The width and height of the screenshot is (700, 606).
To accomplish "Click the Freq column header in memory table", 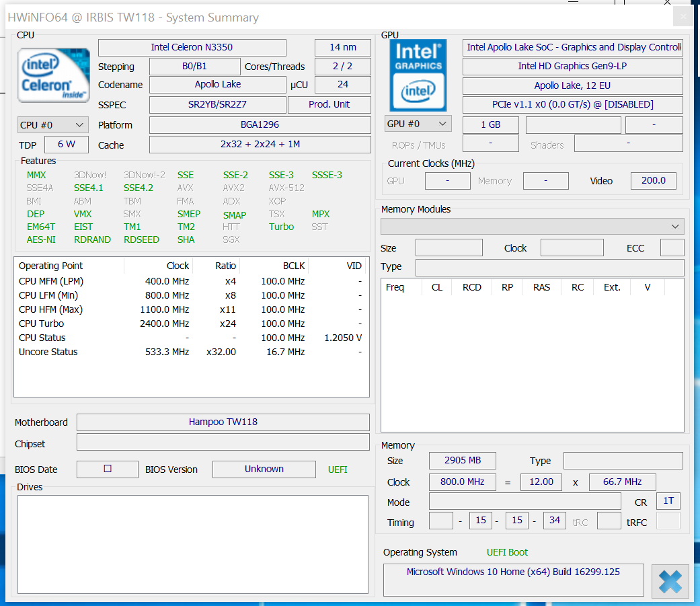I will tap(401, 287).
